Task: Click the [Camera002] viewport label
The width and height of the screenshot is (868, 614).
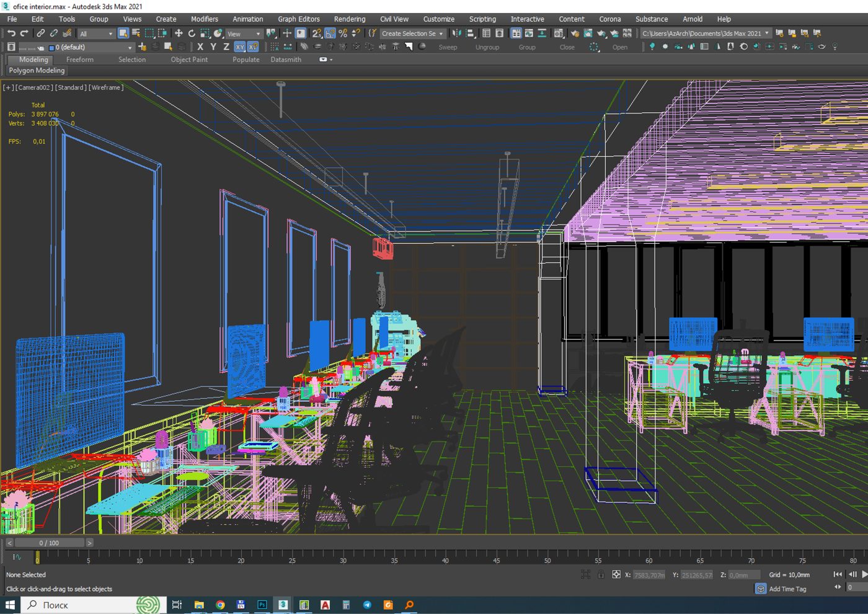Action: click(x=35, y=87)
